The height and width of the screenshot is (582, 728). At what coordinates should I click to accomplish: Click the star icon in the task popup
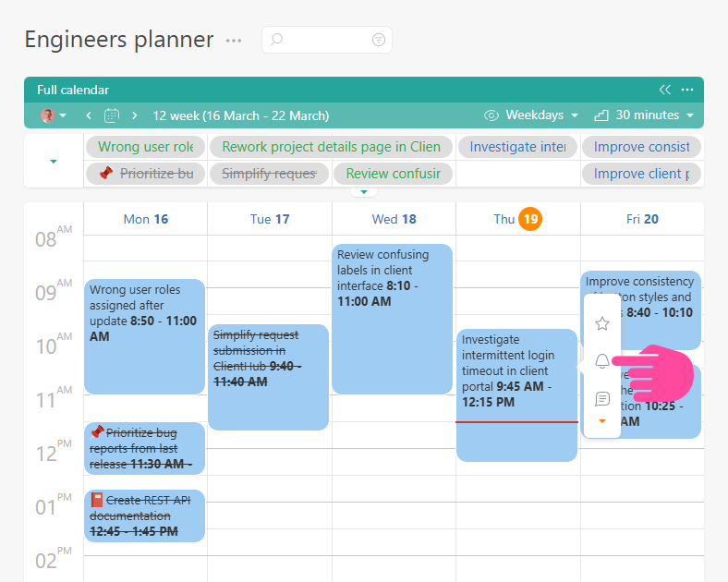pos(602,323)
